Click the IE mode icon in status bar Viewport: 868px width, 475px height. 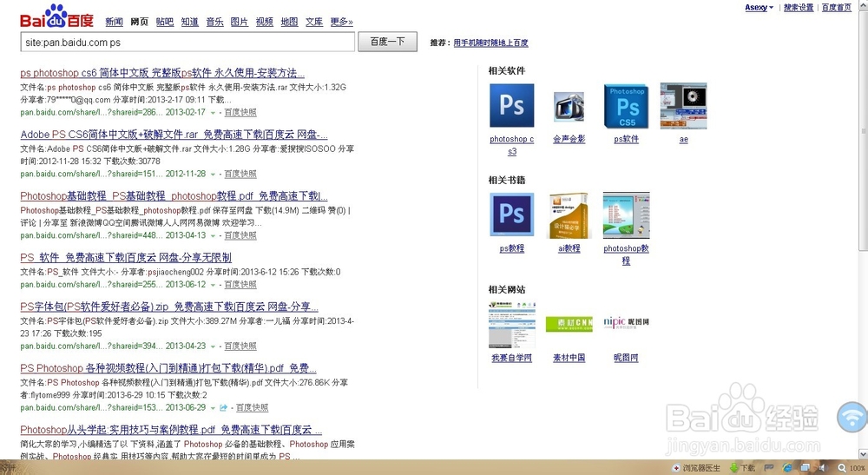(787, 468)
